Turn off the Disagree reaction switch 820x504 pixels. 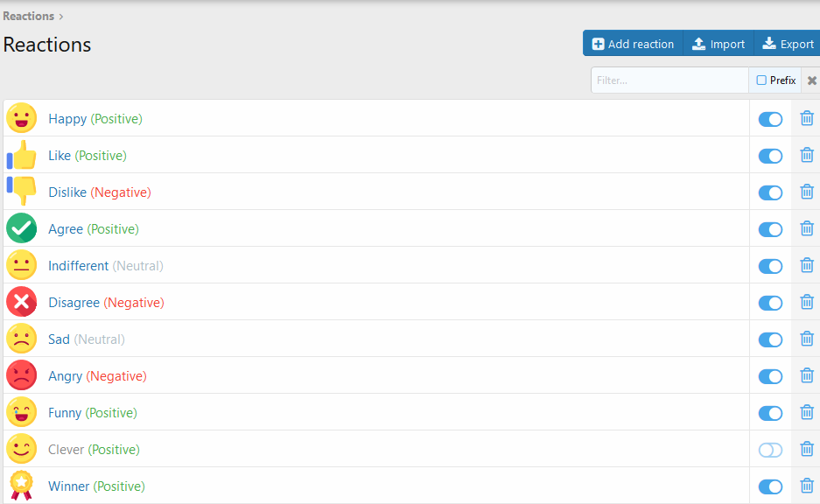point(770,303)
